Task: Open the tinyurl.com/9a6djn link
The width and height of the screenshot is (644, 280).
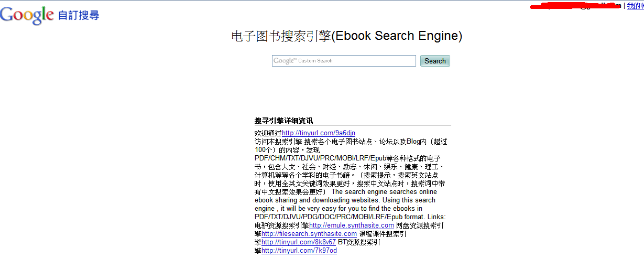Action: (319, 133)
